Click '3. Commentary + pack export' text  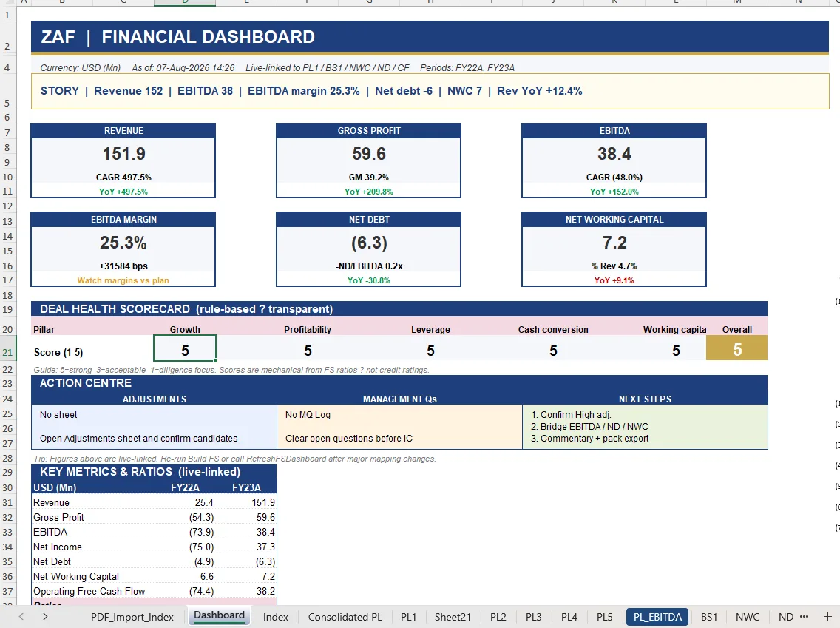pos(590,439)
